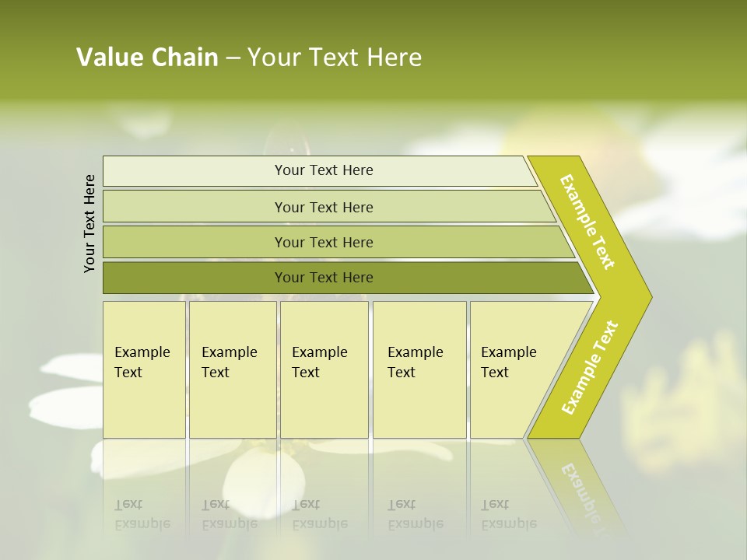Click the first 'Your Text Here' bar
The height and width of the screenshot is (560, 747).
[320, 170]
